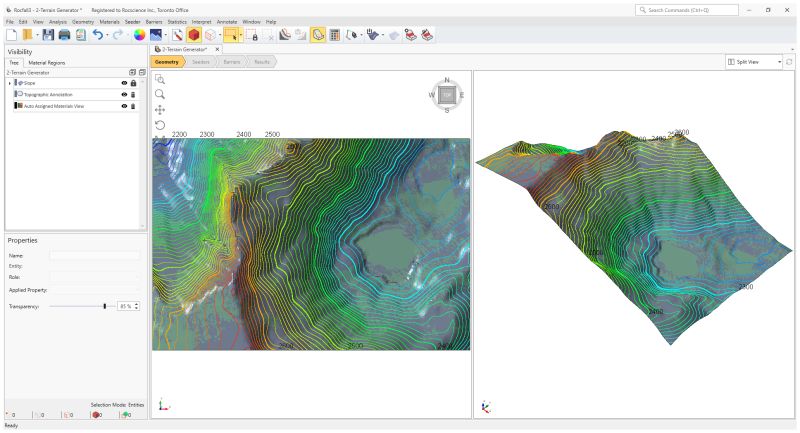Select the pencil draw tool in the toolbar

(x=177, y=35)
